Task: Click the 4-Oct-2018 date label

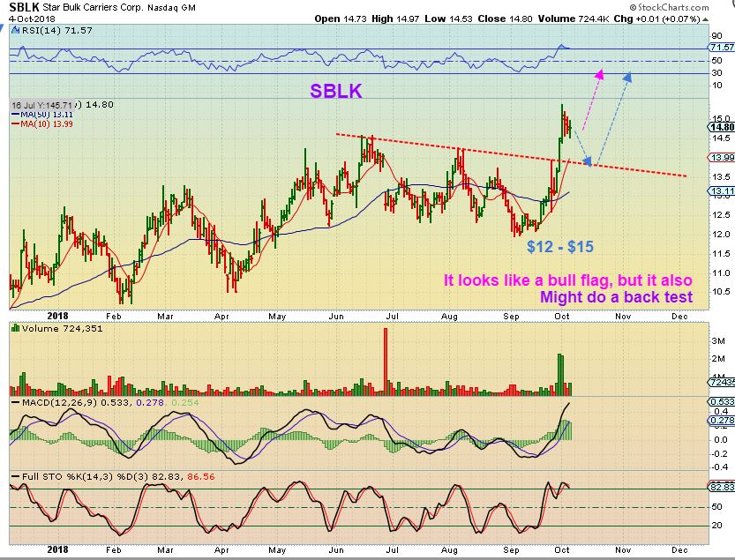Action: (x=32, y=19)
